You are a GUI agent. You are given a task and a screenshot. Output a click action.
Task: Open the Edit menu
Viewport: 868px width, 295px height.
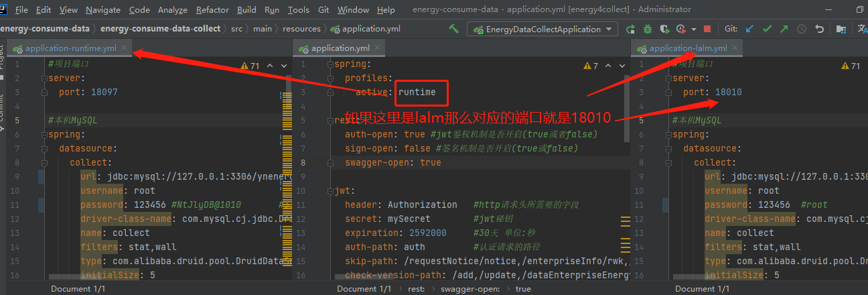pos(44,10)
